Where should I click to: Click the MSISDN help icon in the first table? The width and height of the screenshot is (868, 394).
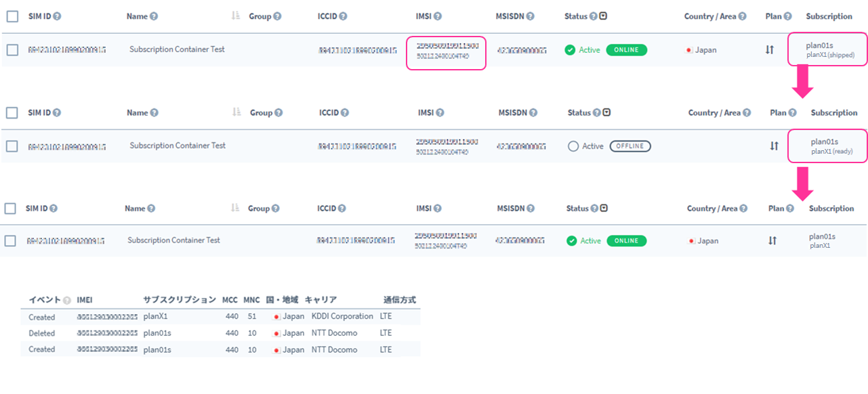point(530,16)
